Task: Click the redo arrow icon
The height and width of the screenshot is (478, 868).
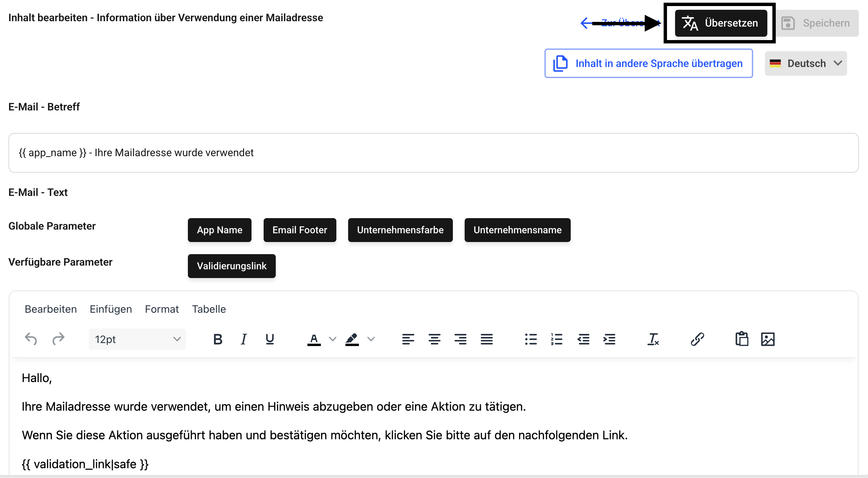Action: 58,339
